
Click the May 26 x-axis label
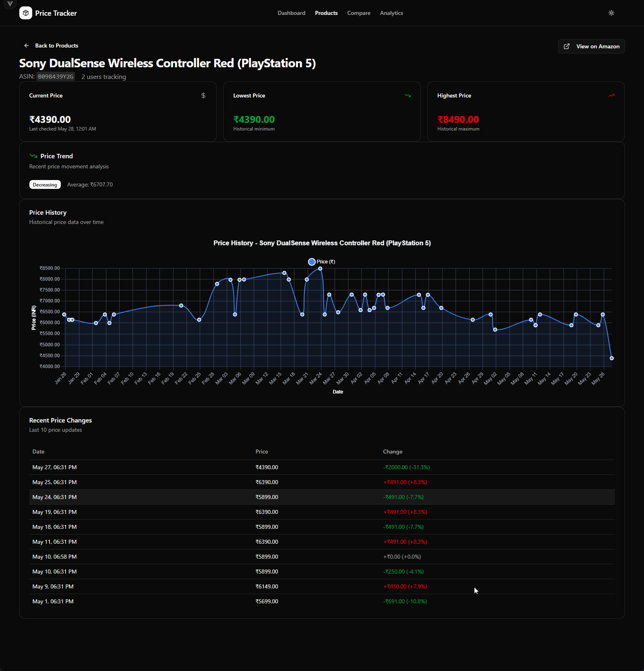pos(598,379)
